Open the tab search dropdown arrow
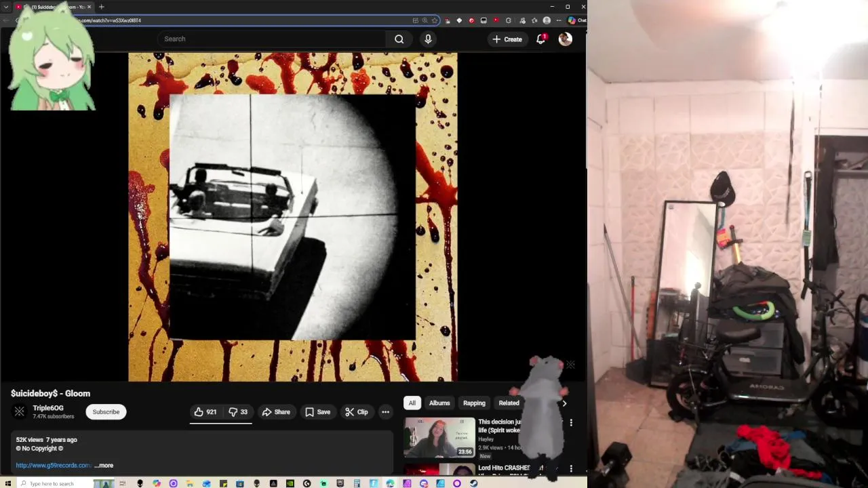868x488 pixels. click(6, 7)
